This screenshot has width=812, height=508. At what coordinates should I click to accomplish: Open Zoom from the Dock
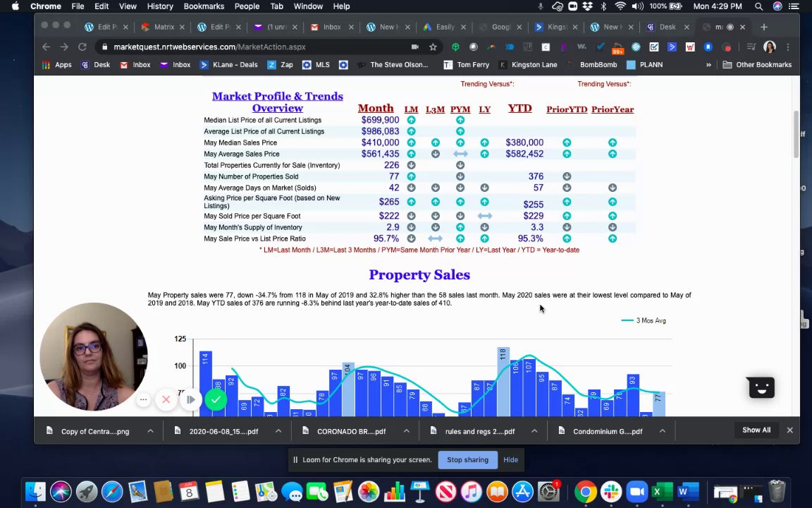point(637,491)
